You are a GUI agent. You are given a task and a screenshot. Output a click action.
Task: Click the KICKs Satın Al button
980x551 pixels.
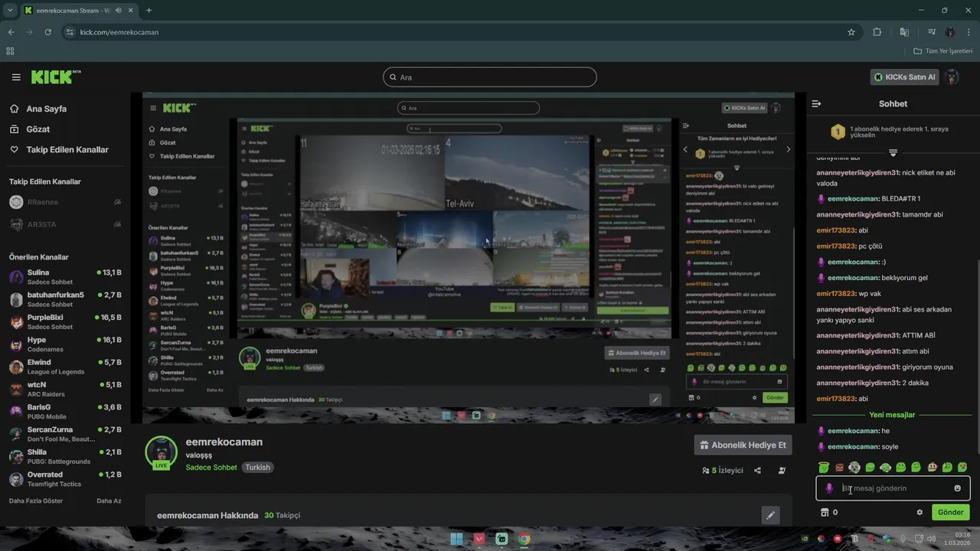(x=904, y=77)
